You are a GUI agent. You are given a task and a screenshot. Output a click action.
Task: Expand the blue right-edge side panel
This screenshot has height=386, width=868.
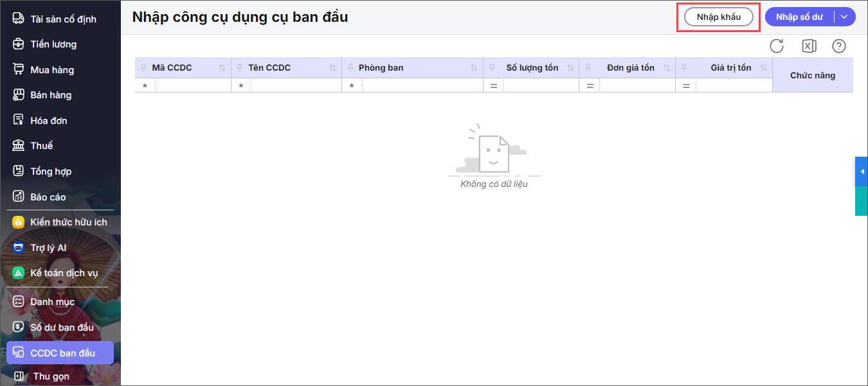(862, 171)
